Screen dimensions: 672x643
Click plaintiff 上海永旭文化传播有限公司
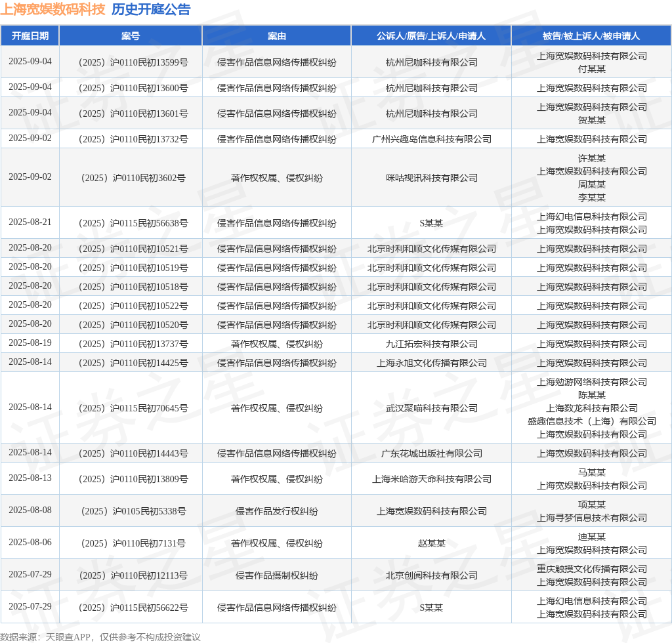click(432, 363)
